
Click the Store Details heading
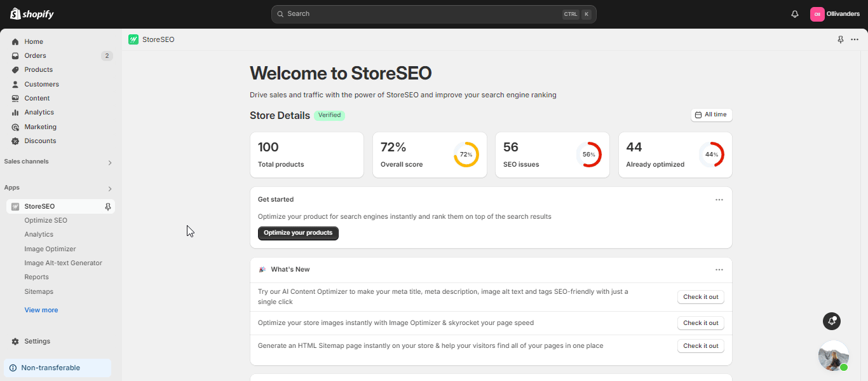[x=280, y=115]
